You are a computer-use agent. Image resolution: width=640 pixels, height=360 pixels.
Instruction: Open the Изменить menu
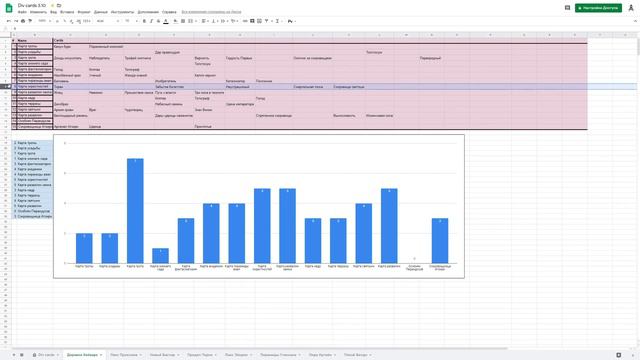tap(38, 12)
